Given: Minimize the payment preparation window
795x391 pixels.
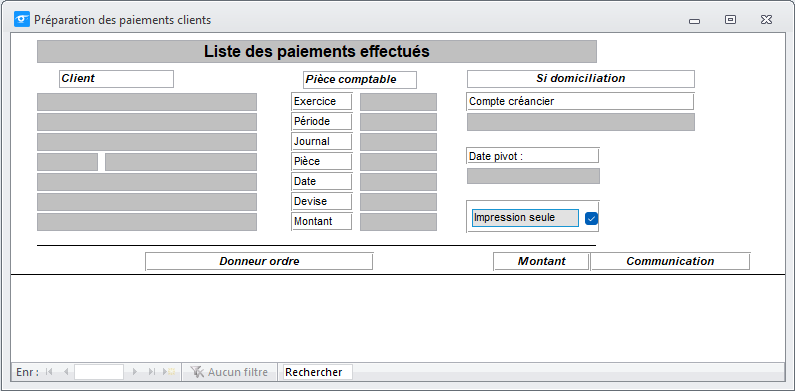Looking at the screenshot, I should click(695, 21).
